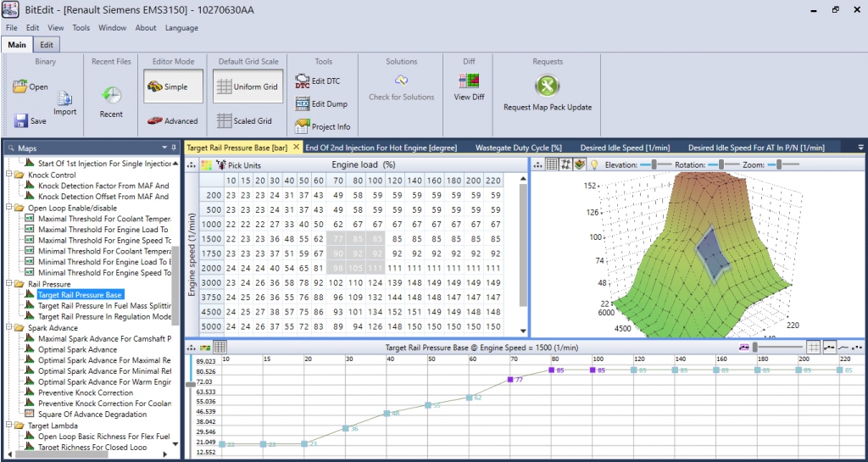
Task: Open the Tools menu
Action: (81, 28)
